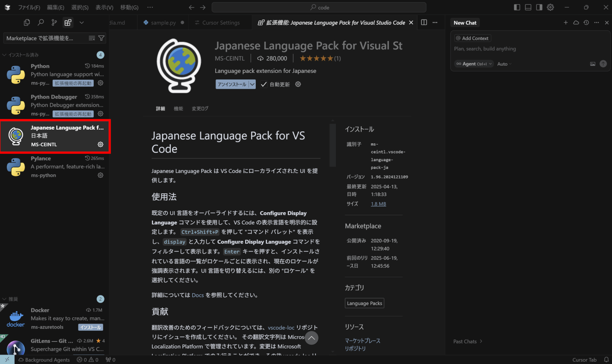Open the Explorer files icon
This screenshot has width=612, height=364.
pyautogui.click(x=27, y=22)
